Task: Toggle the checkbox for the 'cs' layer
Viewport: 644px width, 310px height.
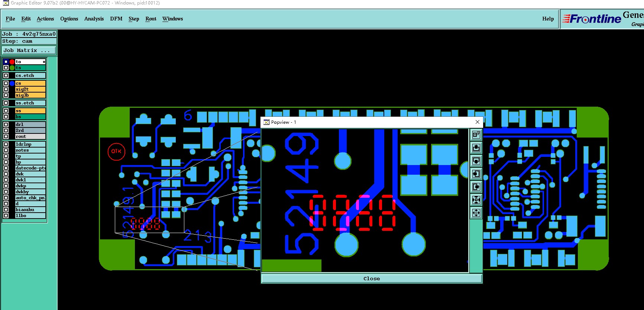Action: tap(6, 83)
